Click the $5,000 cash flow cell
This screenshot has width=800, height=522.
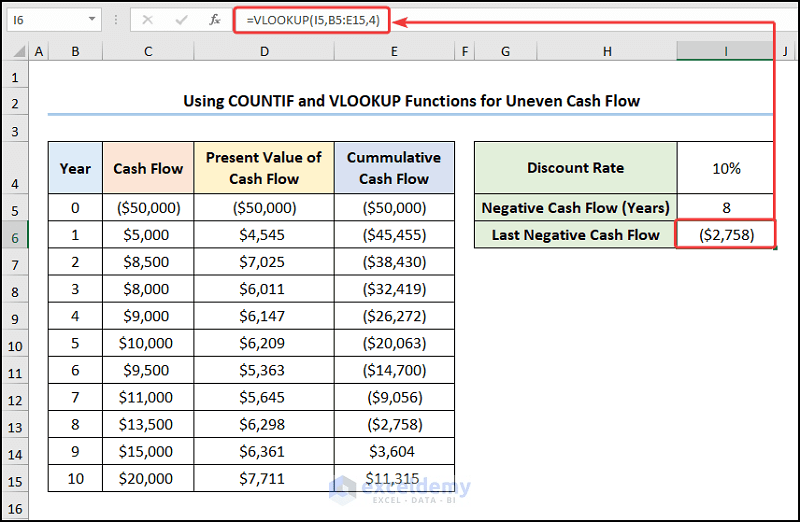point(148,235)
